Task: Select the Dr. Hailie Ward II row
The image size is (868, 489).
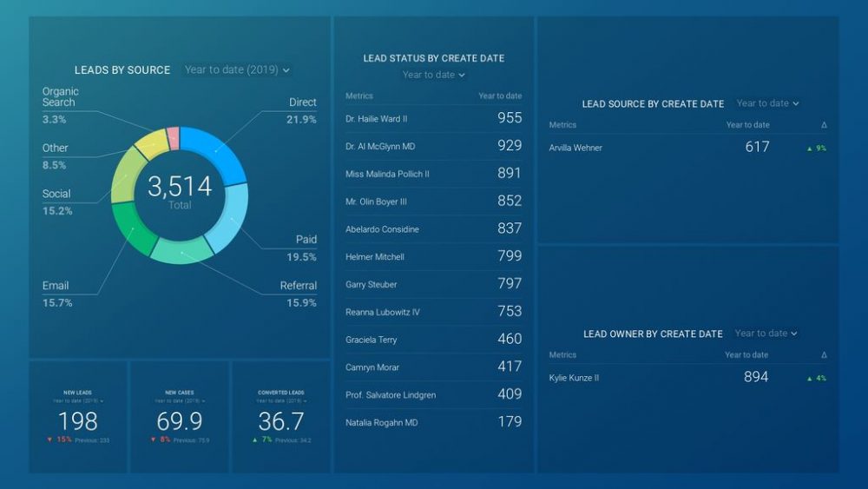Action: [433, 118]
